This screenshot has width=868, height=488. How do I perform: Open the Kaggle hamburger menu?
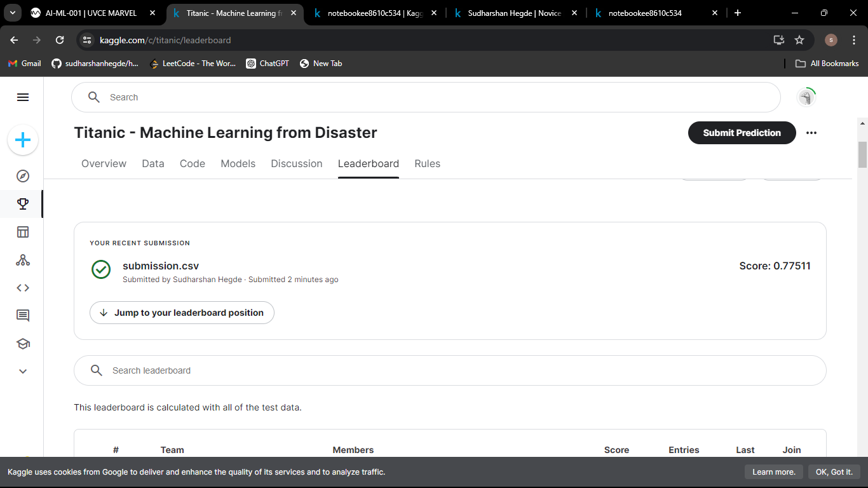23,97
